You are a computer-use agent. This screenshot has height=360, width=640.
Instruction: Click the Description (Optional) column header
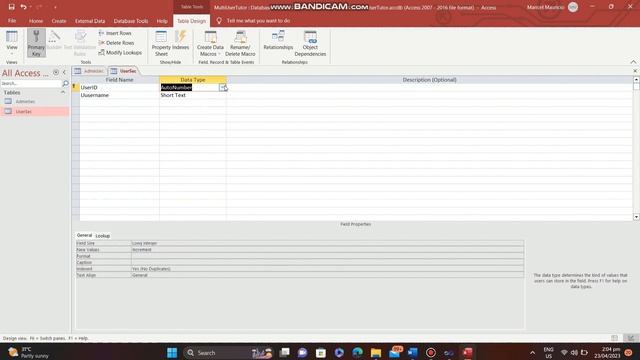[429, 80]
